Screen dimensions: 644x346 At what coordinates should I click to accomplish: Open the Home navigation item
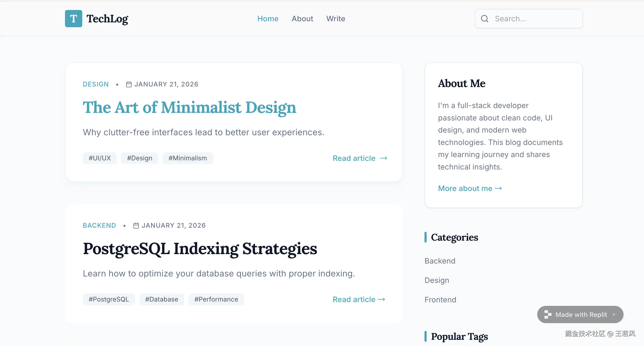(268, 19)
